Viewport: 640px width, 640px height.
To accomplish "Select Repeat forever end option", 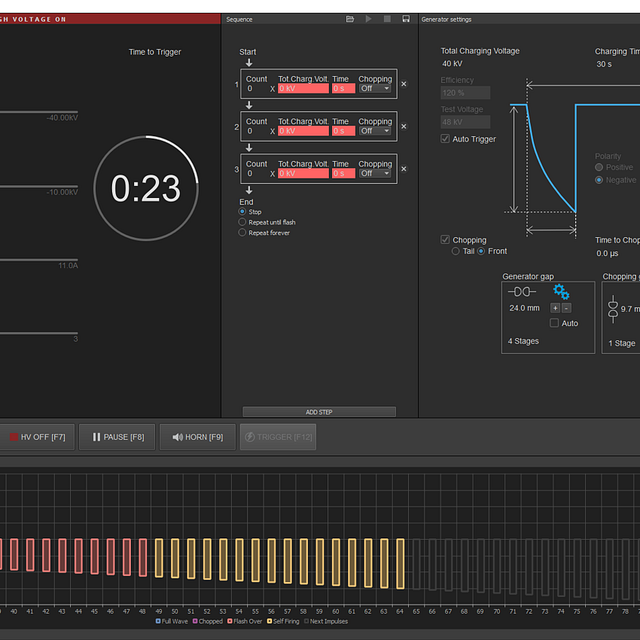I will pos(242,232).
